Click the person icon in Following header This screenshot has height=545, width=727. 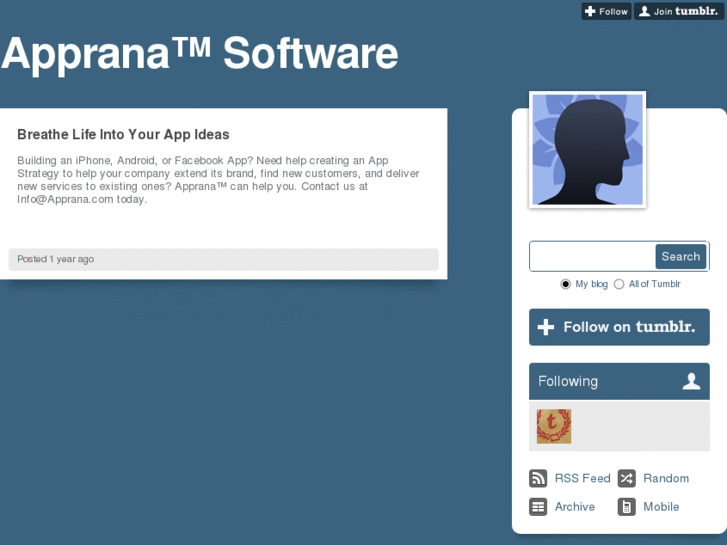click(691, 381)
